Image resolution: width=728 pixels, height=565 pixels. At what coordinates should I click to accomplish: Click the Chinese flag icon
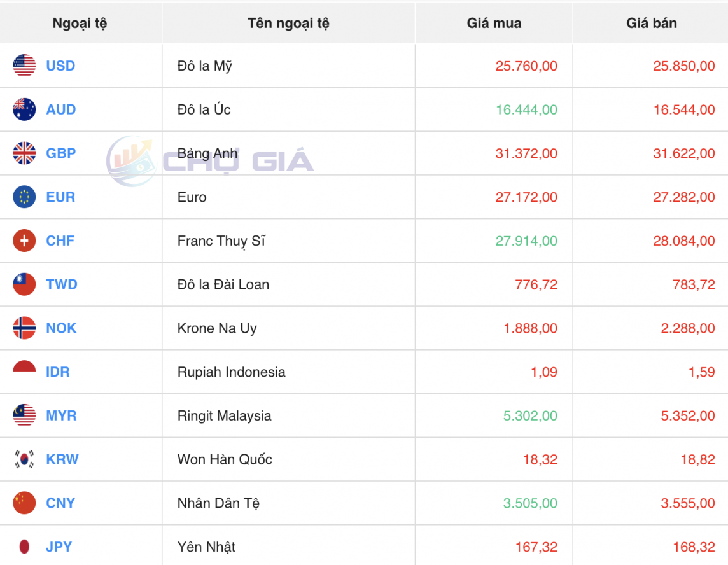point(24,503)
